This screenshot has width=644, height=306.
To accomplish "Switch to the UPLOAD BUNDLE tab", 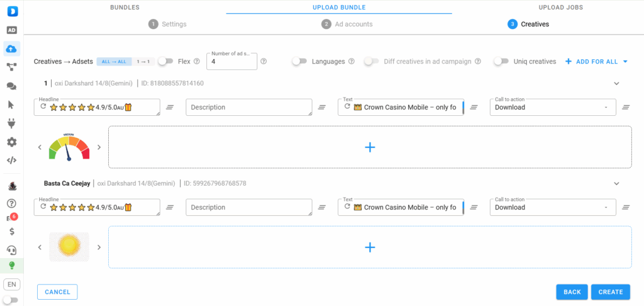I will [x=339, y=8].
